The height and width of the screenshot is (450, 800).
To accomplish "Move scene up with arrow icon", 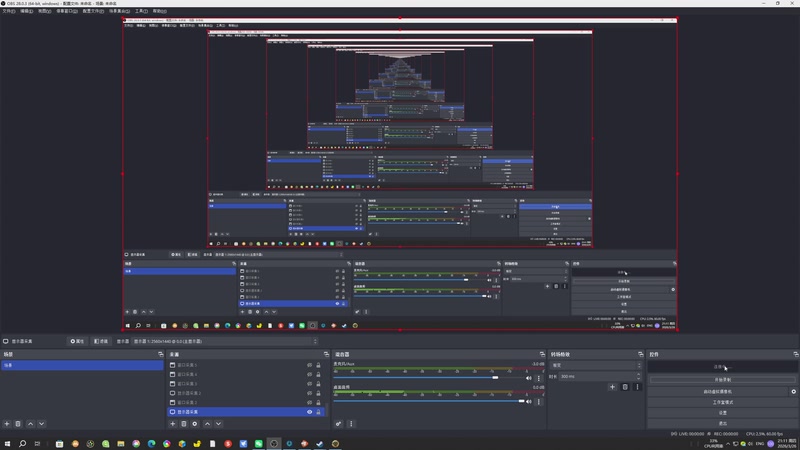I will click(x=31, y=423).
